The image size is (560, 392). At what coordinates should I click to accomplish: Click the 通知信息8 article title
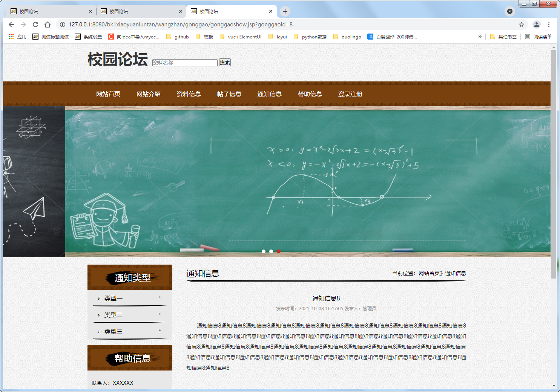pyautogui.click(x=326, y=298)
